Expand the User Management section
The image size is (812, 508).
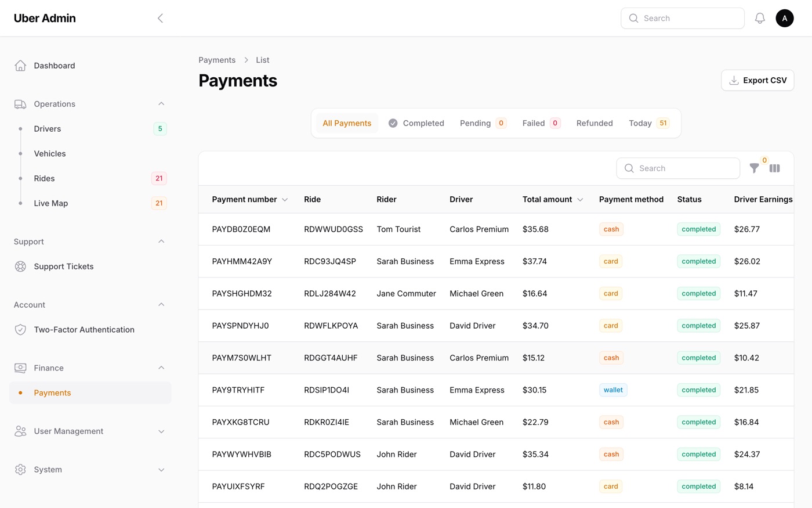161,431
